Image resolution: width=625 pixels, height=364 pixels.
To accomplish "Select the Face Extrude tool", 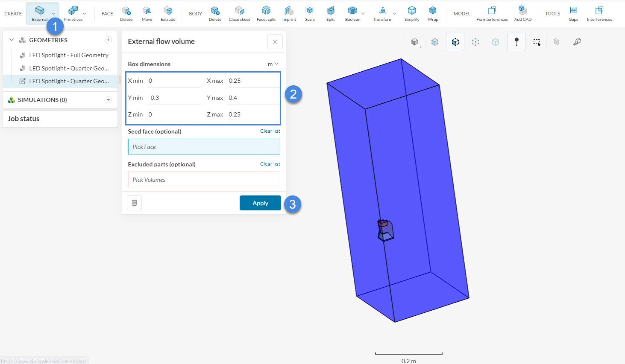I will pyautogui.click(x=168, y=13).
